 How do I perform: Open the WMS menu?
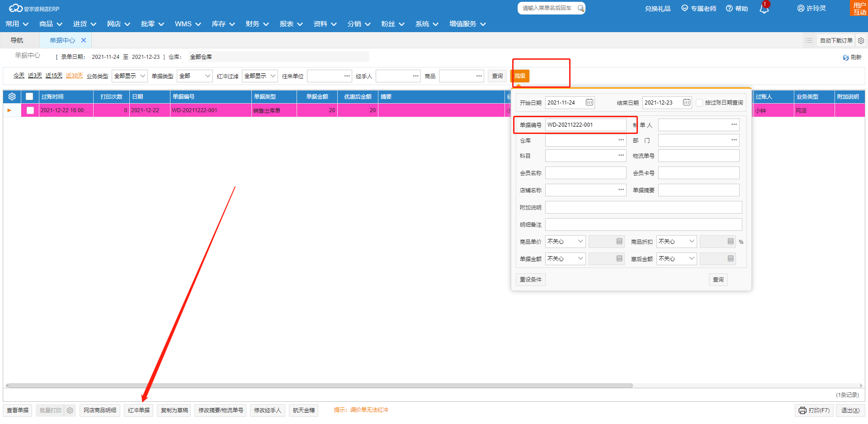188,24
